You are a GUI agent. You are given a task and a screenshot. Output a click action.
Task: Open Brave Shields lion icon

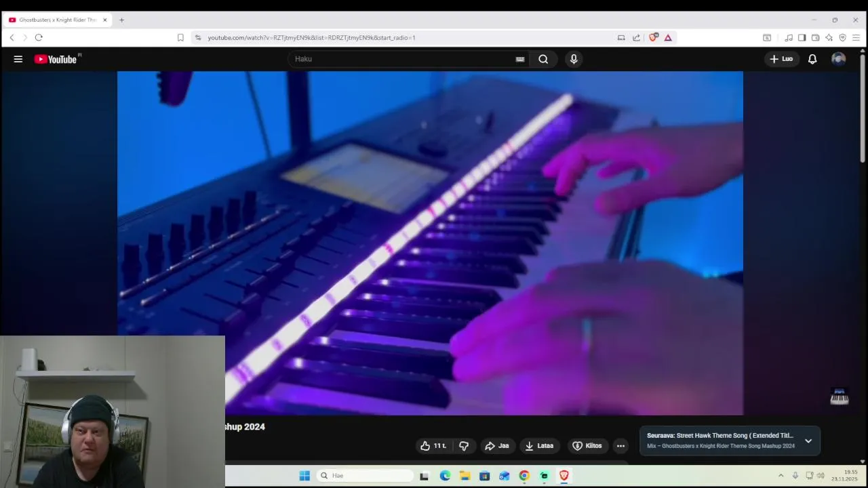click(x=653, y=37)
